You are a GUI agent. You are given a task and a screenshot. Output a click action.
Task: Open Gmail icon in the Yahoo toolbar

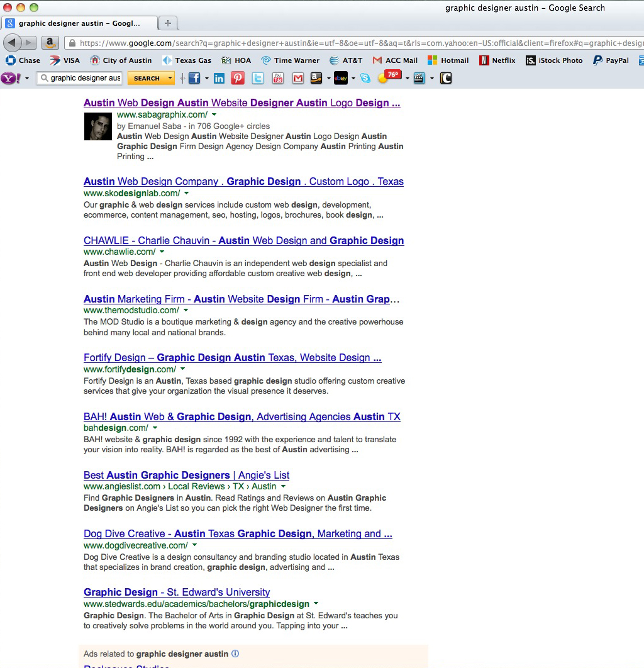(x=298, y=78)
